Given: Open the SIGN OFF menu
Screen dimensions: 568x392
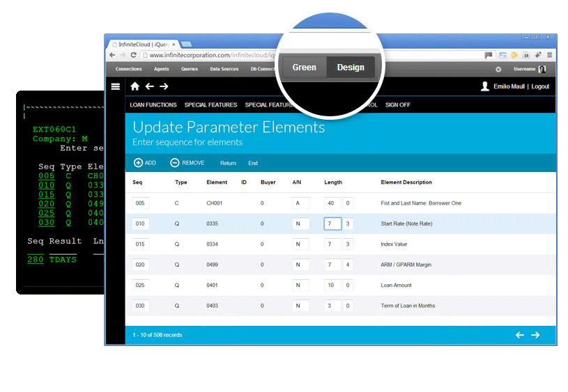Looking at the screenshot, I should 398,105.
